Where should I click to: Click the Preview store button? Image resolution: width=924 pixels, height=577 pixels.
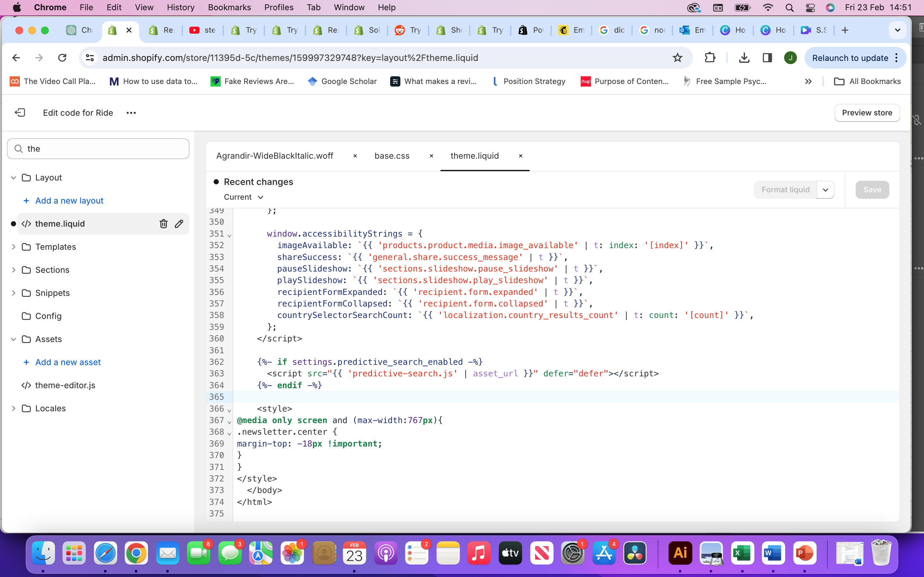pos(867,113)
